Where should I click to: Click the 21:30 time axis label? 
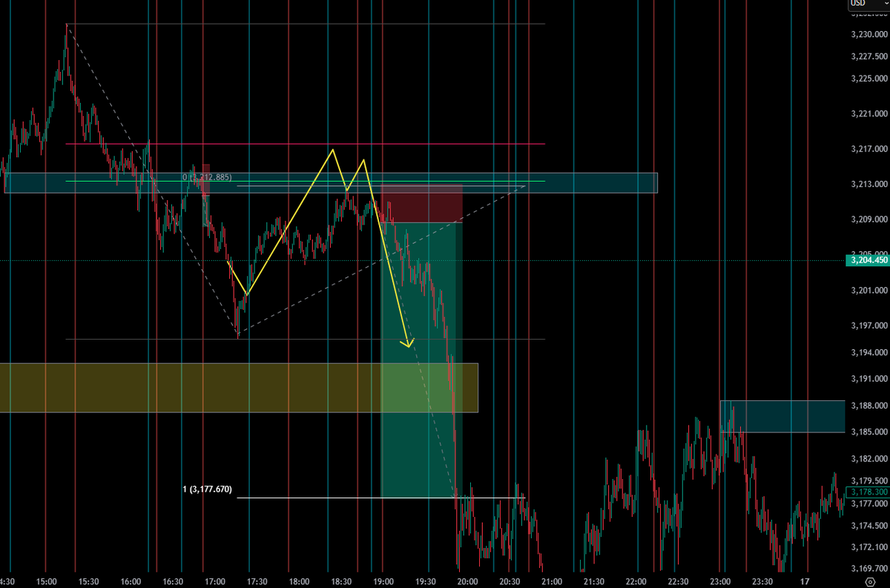coord(594,581)
